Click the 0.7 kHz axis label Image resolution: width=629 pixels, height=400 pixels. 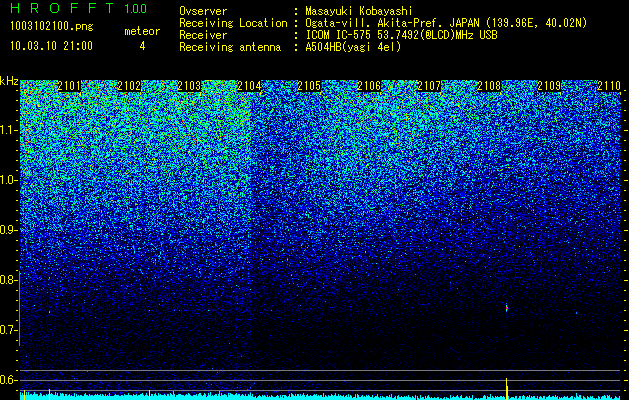click(8, 330)
